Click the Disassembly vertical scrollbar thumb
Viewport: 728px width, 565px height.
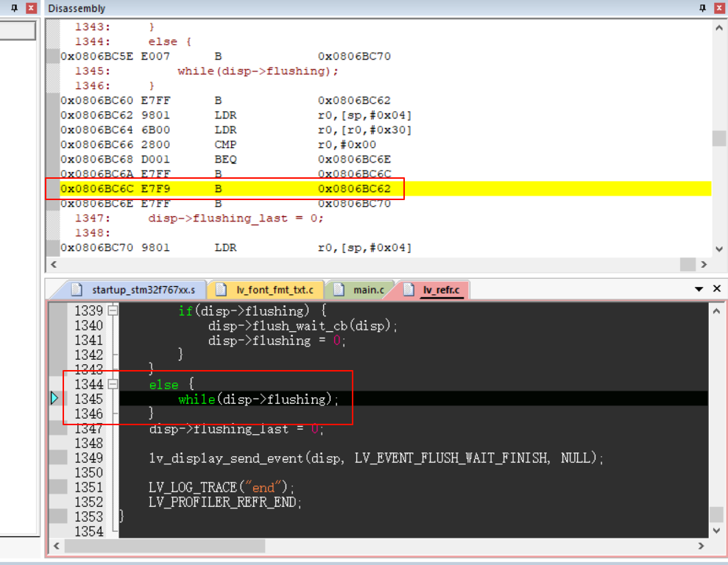pos(718,138)
